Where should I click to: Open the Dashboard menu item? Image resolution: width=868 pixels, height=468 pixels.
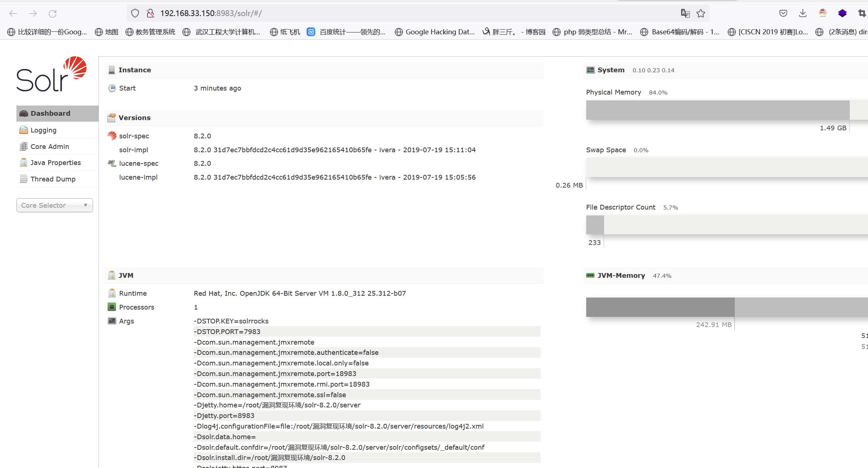[57, 114]
